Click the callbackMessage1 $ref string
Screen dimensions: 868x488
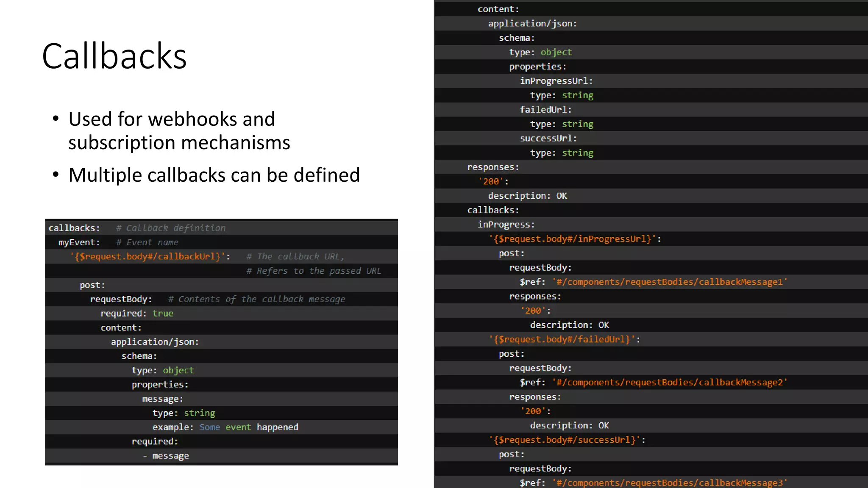(669, 282)
